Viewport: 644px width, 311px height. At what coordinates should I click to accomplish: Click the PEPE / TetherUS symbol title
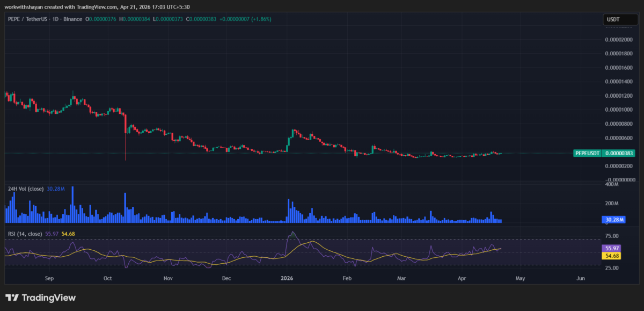click(x=26, y=19)
